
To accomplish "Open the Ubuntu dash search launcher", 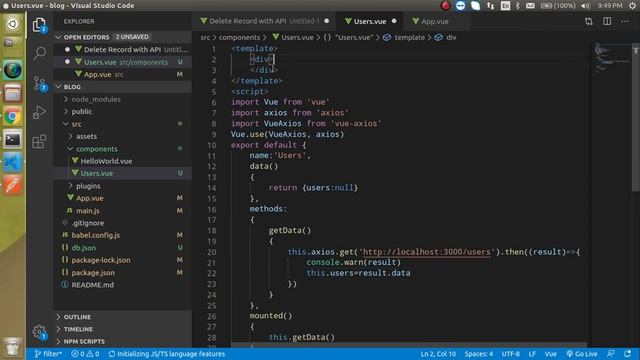I will tap(13, 24).
